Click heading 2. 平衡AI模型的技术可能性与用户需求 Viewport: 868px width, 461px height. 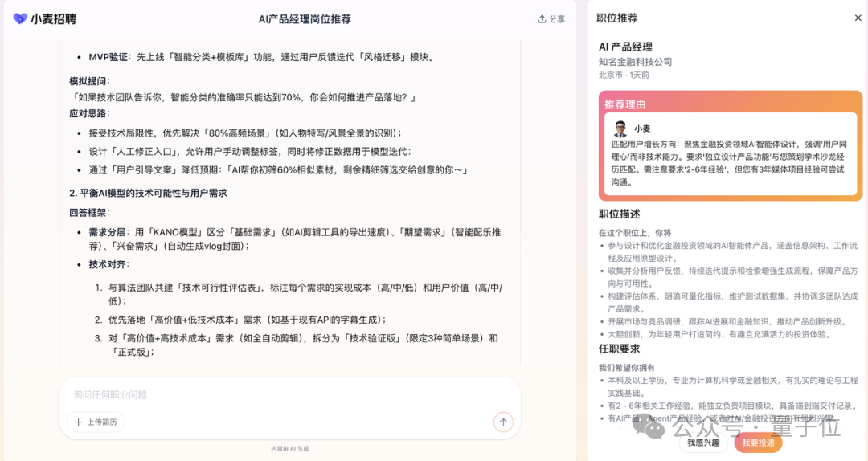coord(149,193)
